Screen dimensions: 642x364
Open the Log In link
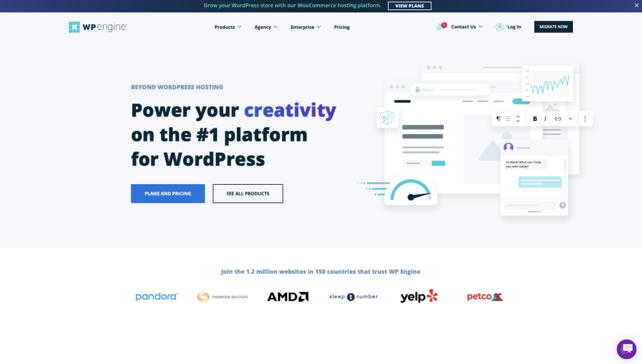514,26
